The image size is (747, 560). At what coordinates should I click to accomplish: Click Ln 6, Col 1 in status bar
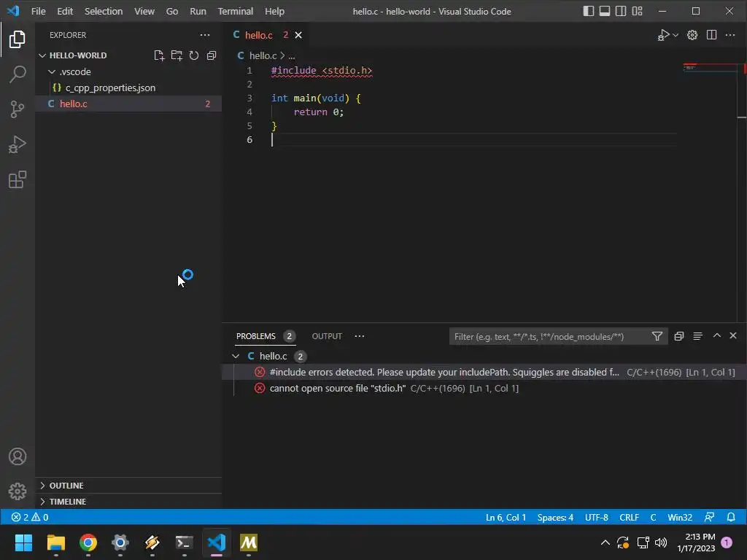[506, 517]
